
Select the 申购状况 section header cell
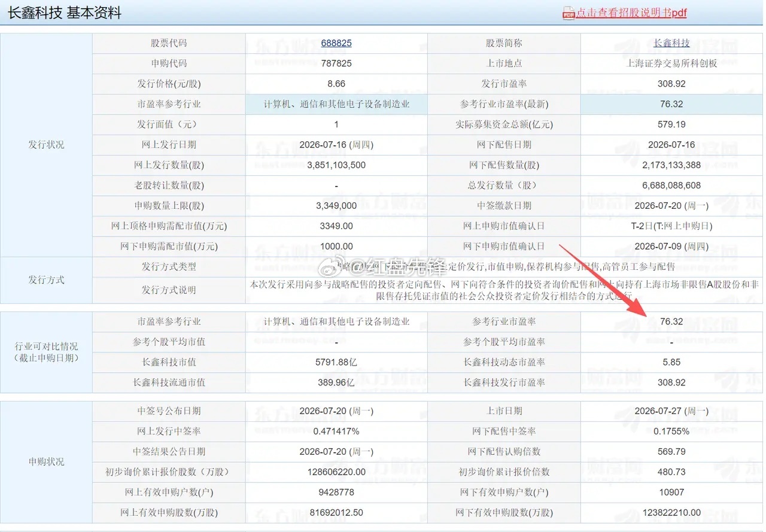coord(46,462)
